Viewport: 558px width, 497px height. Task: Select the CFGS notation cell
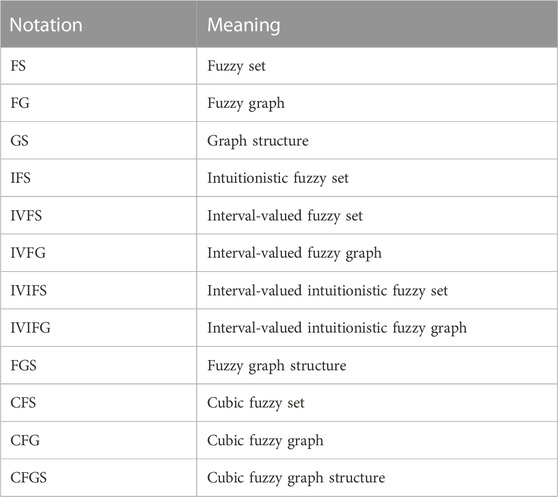click(x=98, y=477)
